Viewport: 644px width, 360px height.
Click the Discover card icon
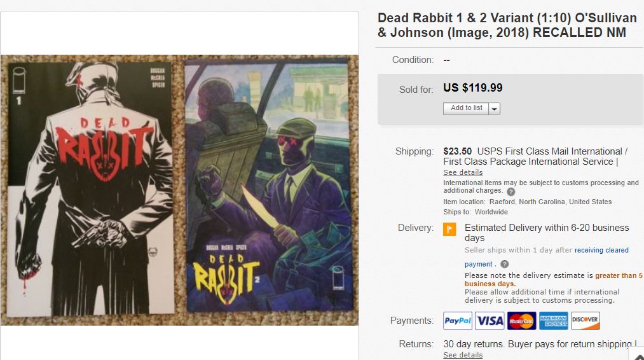585,321
